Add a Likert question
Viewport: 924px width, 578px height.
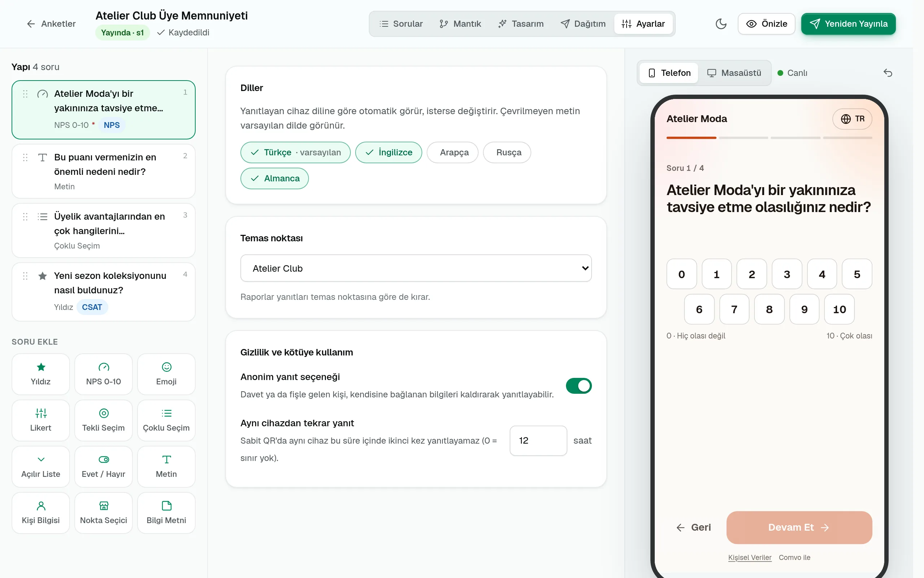[x=40, y=420]
